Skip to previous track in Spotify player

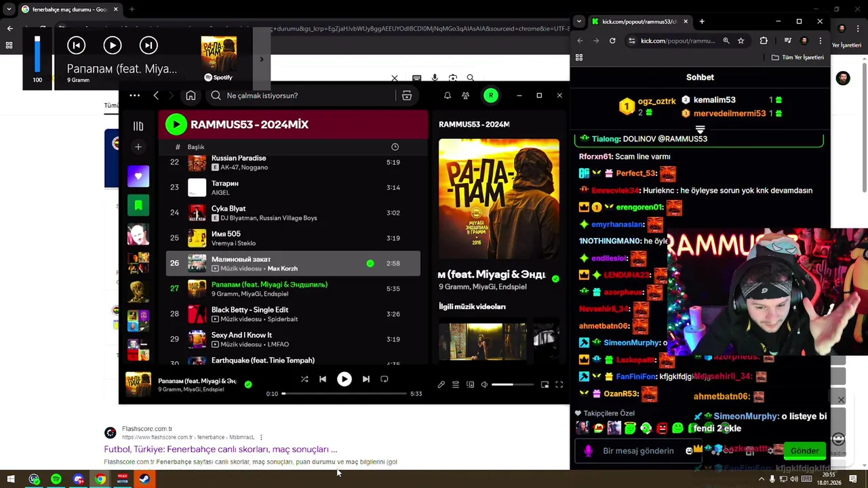point(323,380)
